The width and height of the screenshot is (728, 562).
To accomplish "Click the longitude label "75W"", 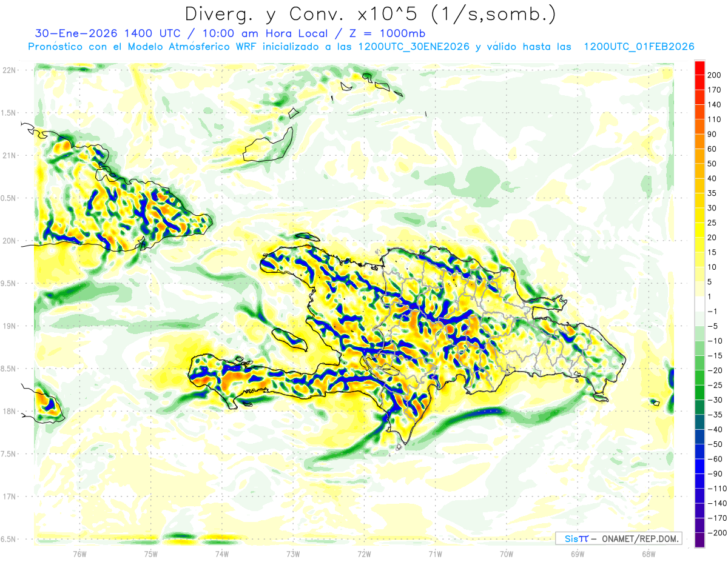I will pos(150,554).
